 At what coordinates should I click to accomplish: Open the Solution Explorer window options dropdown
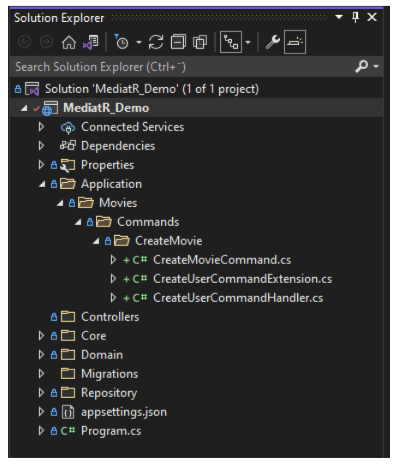339,17
